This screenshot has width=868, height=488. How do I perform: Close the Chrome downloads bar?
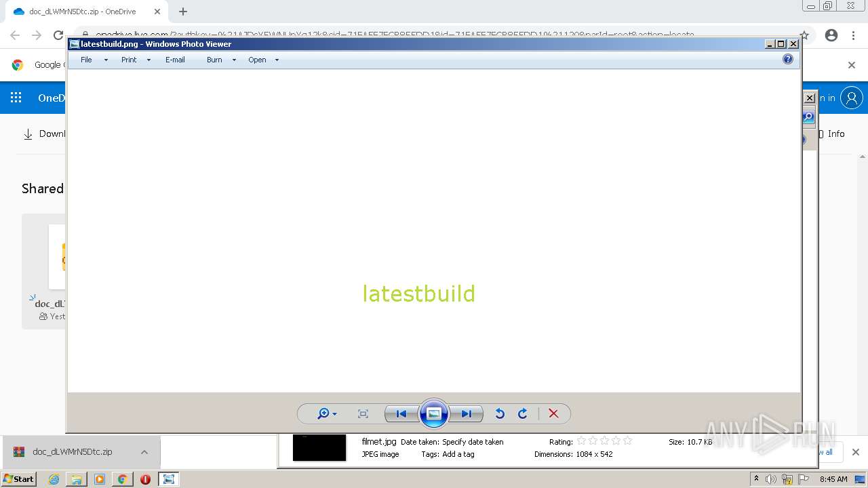tap(855, 452)
